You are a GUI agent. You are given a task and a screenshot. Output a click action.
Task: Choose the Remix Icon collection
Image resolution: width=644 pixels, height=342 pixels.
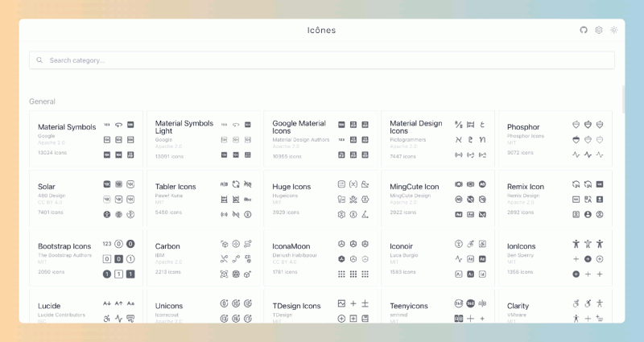555,198
